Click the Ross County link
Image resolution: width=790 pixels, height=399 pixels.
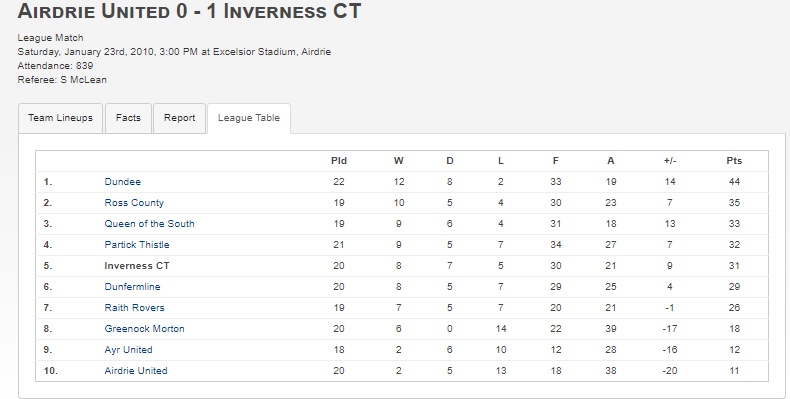pos(134,203)
